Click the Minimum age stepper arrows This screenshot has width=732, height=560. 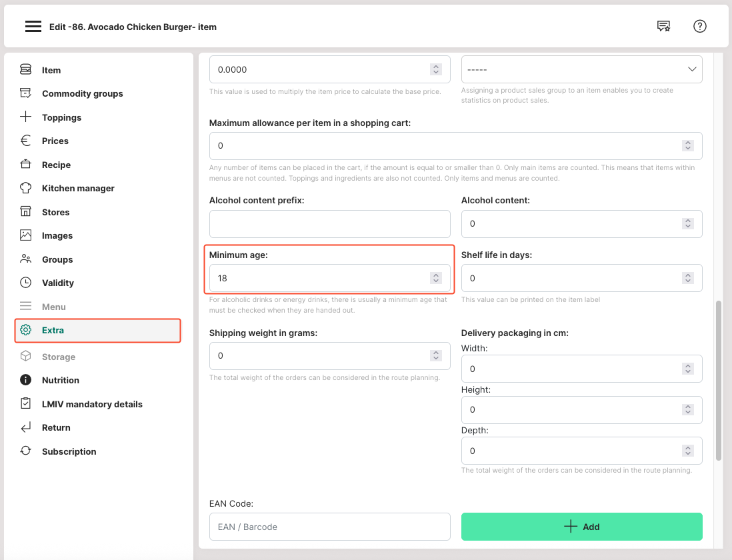click(x=435, y=278)
